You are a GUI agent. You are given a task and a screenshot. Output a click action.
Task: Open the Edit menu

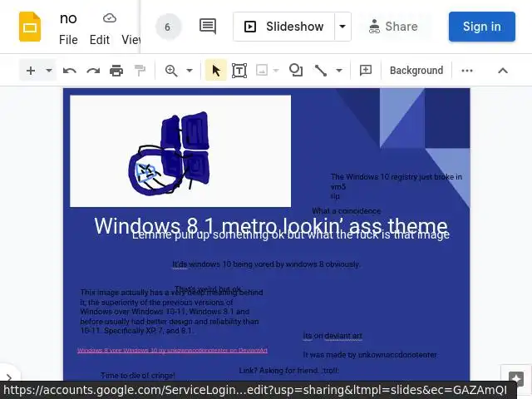[x=100, y=40]
